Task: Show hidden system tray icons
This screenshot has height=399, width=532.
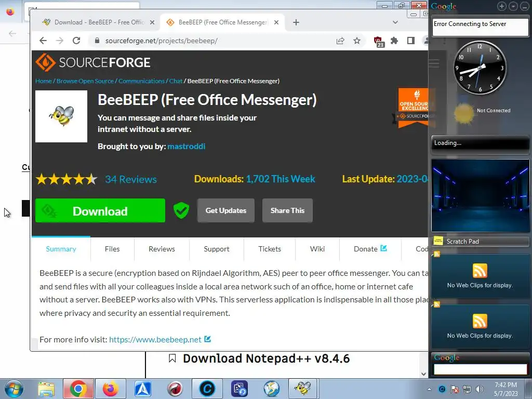Action: coord(429,389)
